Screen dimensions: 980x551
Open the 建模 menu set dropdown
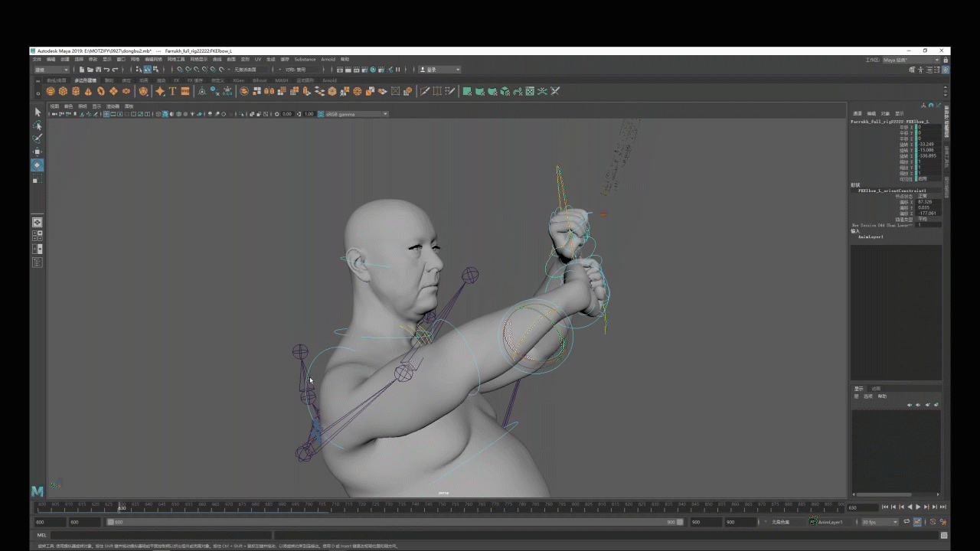51,70
